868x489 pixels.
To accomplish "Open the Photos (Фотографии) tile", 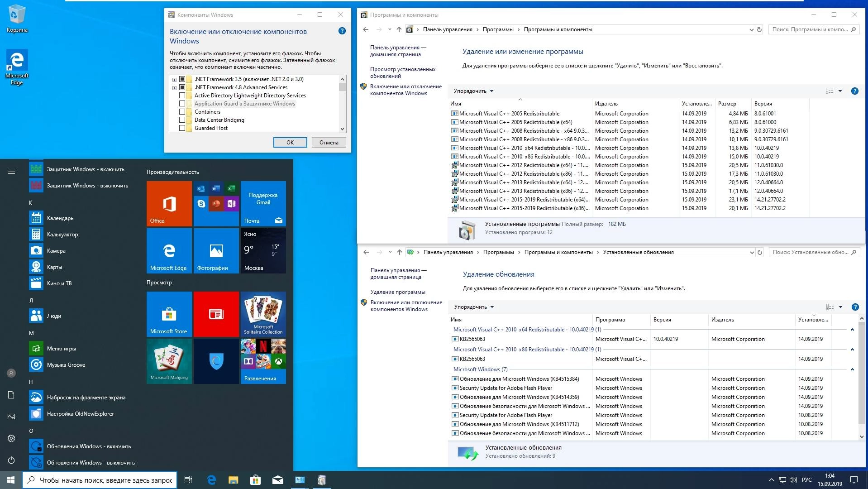I will click(216, 251).
